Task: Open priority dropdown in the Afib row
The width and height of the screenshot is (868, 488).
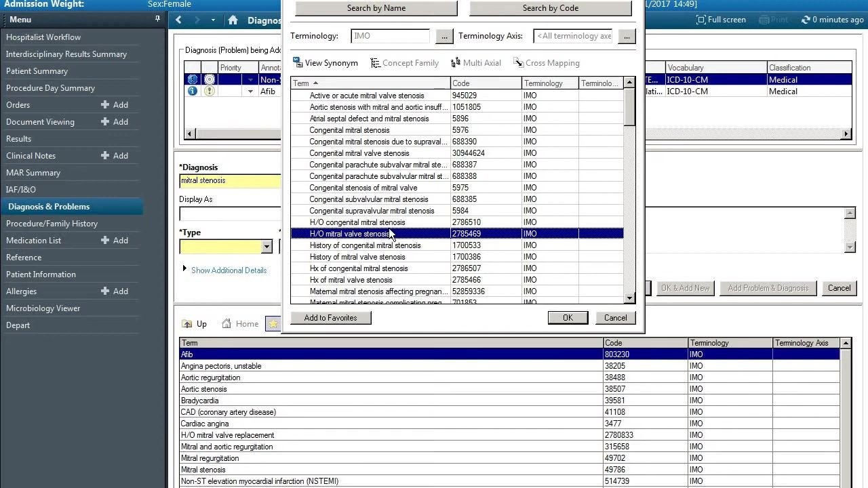Action: coord(250,91)
